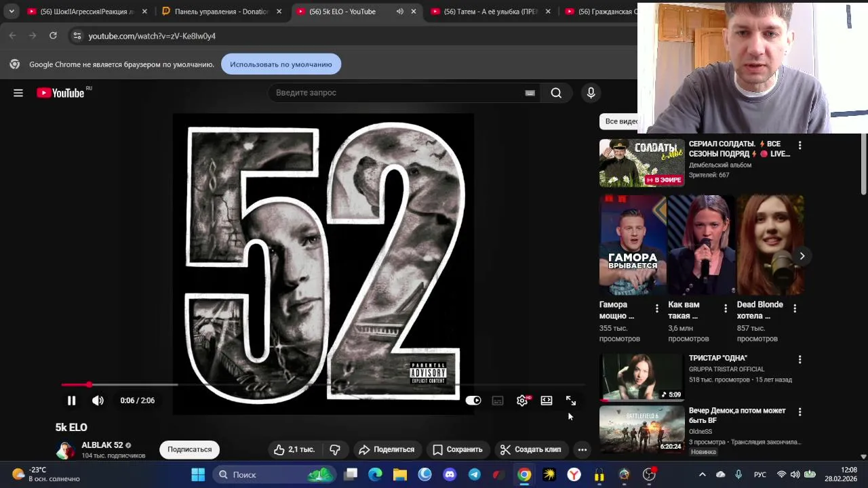
Task: Open options for Как вам такая short
Action: click(x=725, y=308)
